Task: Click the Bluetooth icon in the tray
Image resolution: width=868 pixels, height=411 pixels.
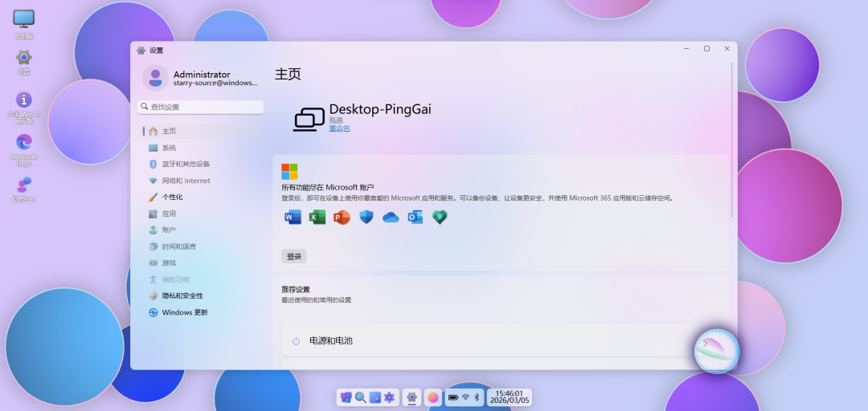Action: coord(477,397)
